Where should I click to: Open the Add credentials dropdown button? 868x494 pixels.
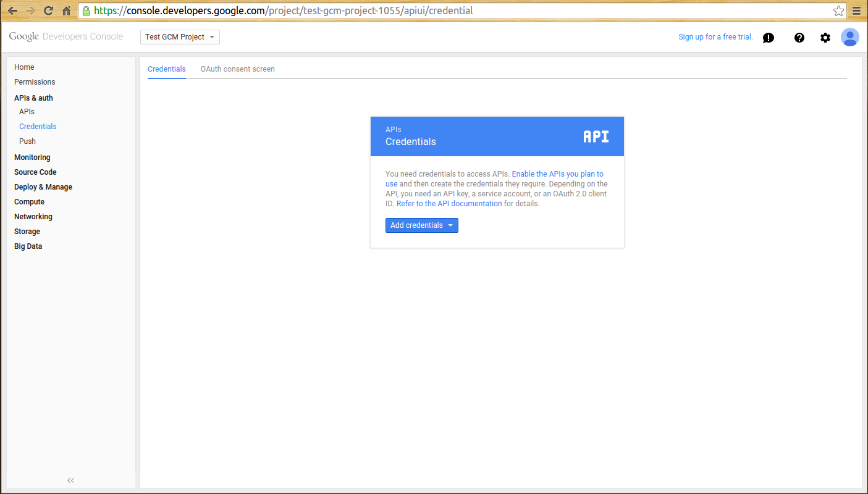click(x=422, y=225)
